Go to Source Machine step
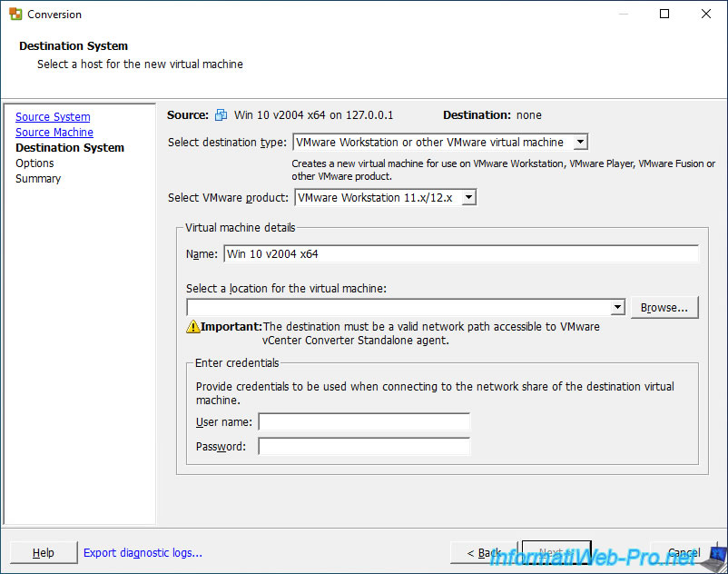The width and height of the screenshot is (728, 574). 54,133
